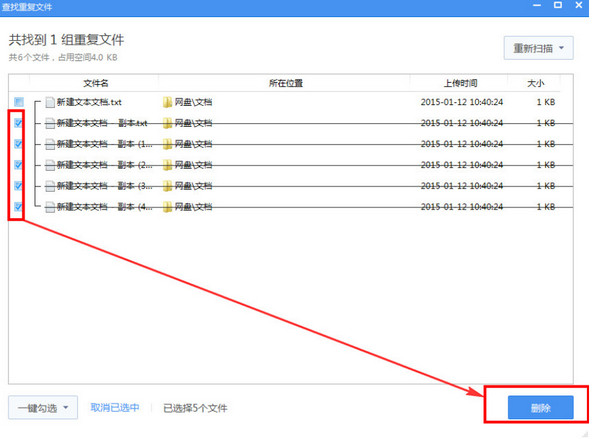The height and width of the screenshot is (439, 600).
Task: Uncheck the checkbox for the 副本 (2) file
Action: pyautogui.click(x=19, y=165)
